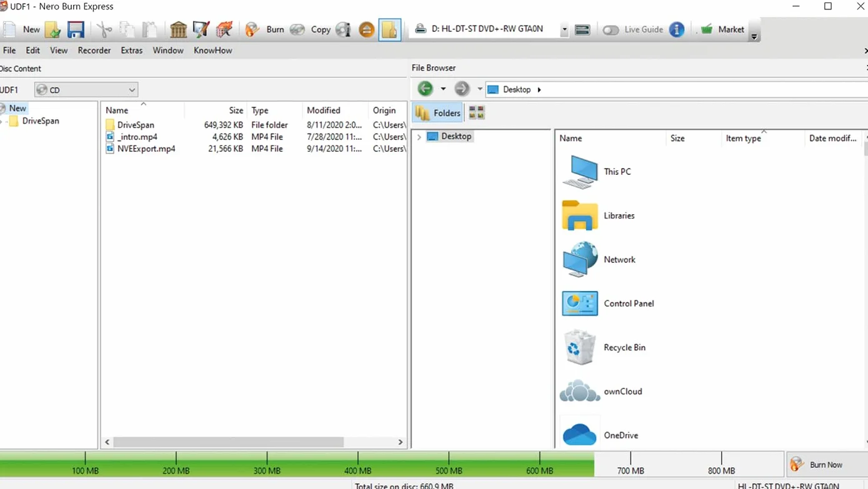Open Market via the green basket icon
The height and width of the screenshot is (489, 868).
pos(707,29)
